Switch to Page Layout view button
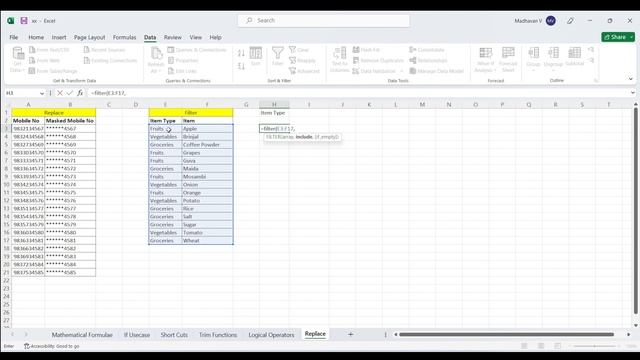Viewport: 640px width, 360px height. [x=541, y=346]
